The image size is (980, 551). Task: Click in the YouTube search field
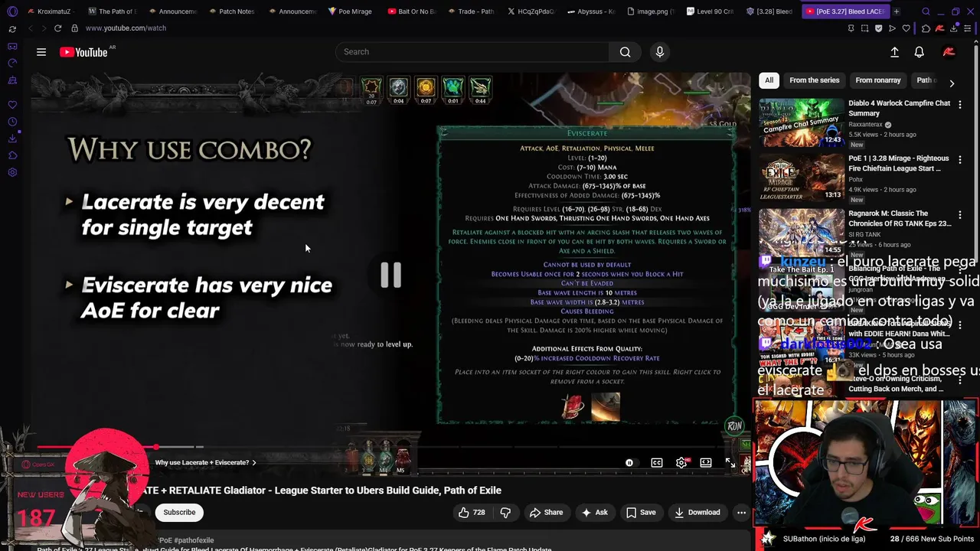pyautogui.click(x=472, y=52)
